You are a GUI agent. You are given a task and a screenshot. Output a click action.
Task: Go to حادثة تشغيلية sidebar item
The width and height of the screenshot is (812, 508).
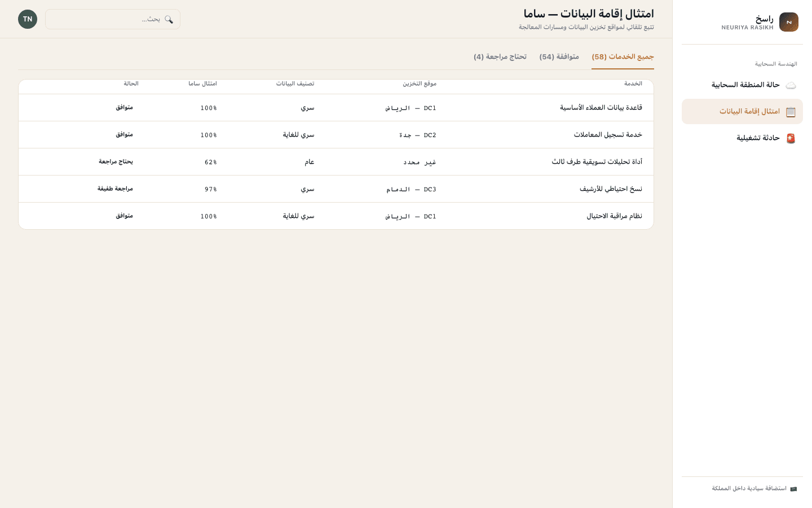742,138
